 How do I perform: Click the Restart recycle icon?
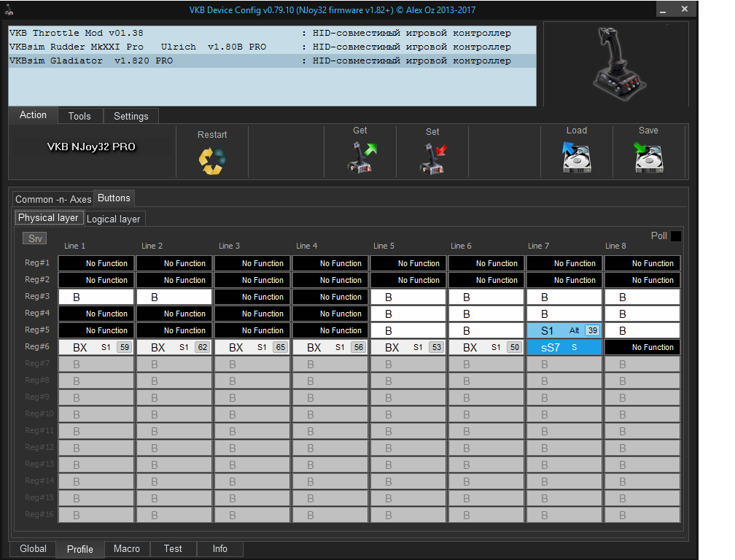(212, 160)
